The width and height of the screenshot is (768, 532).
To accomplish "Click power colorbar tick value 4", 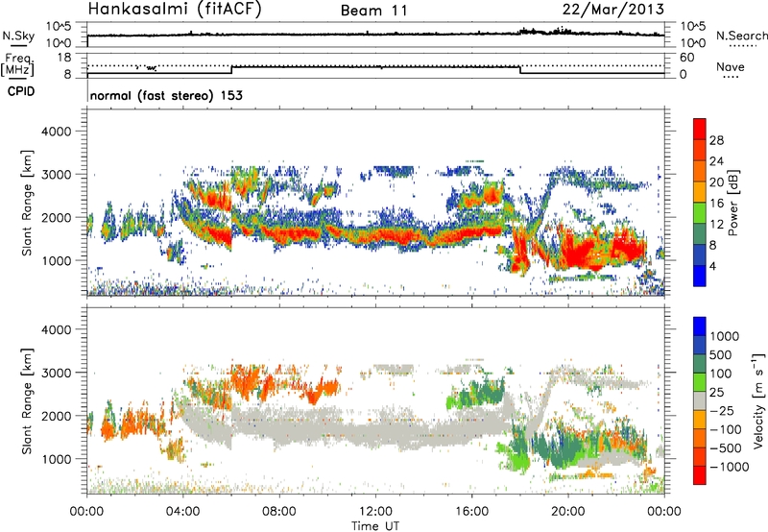I will tap(713, 266).
